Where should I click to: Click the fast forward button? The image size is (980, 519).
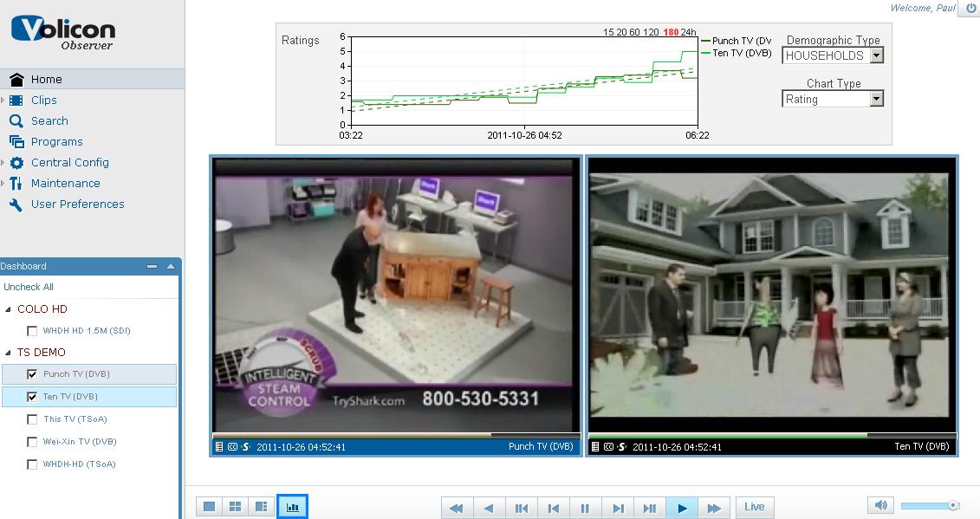click(x=714, y=508)
